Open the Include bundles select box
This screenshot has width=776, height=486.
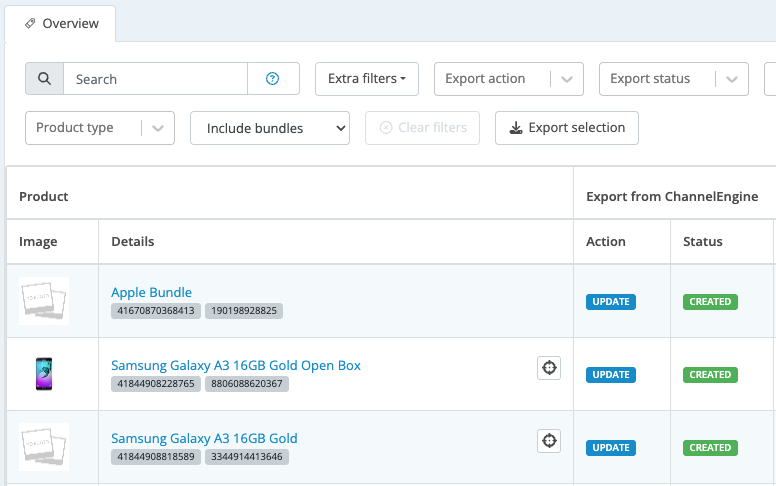[270, 128]
